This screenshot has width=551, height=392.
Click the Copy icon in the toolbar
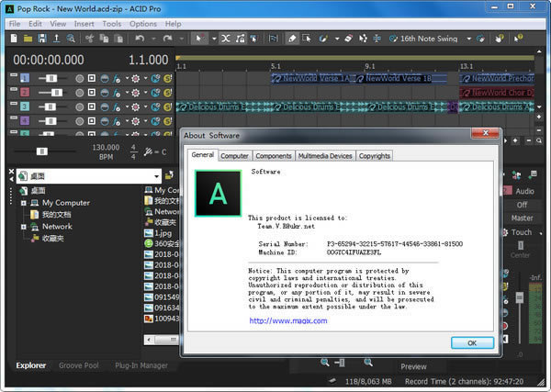pos(104,39)
